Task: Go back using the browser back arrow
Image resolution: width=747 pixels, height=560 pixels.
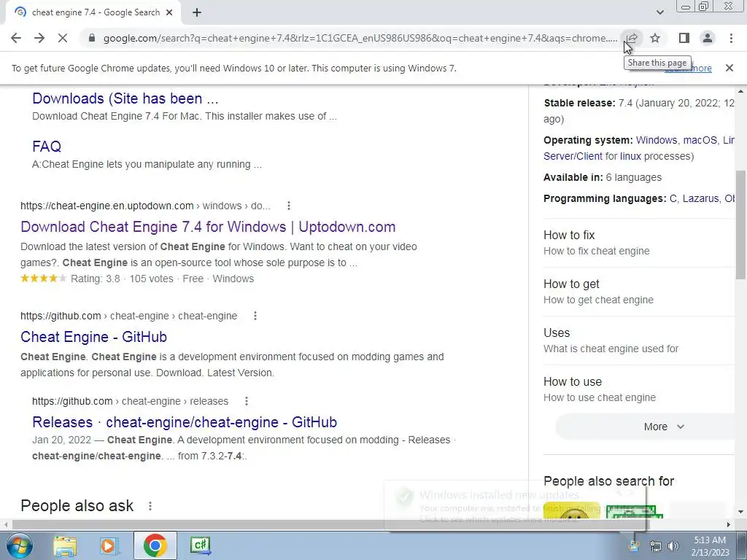Action: click(16, 38)
